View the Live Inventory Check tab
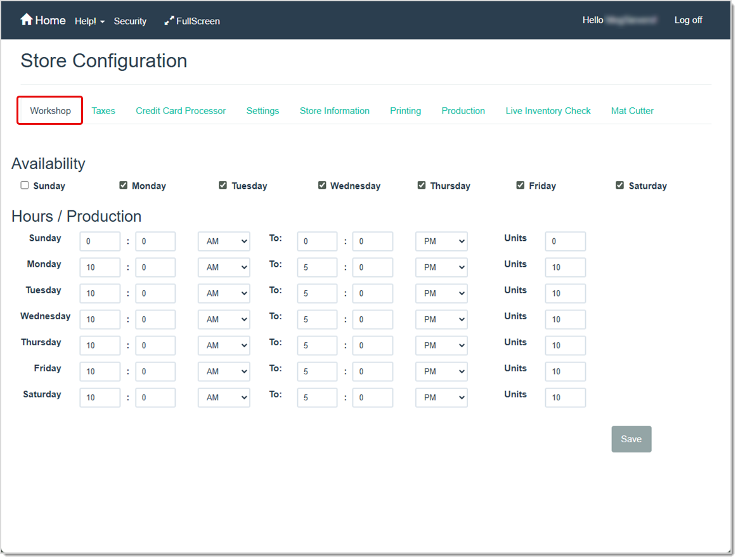Screen dimensions: 738x560 (x=548, y=110)
